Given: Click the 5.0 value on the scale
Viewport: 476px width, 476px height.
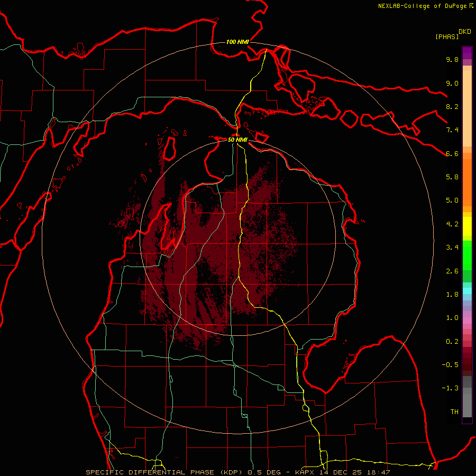Looking at the screenshot, I should [452, 200].
